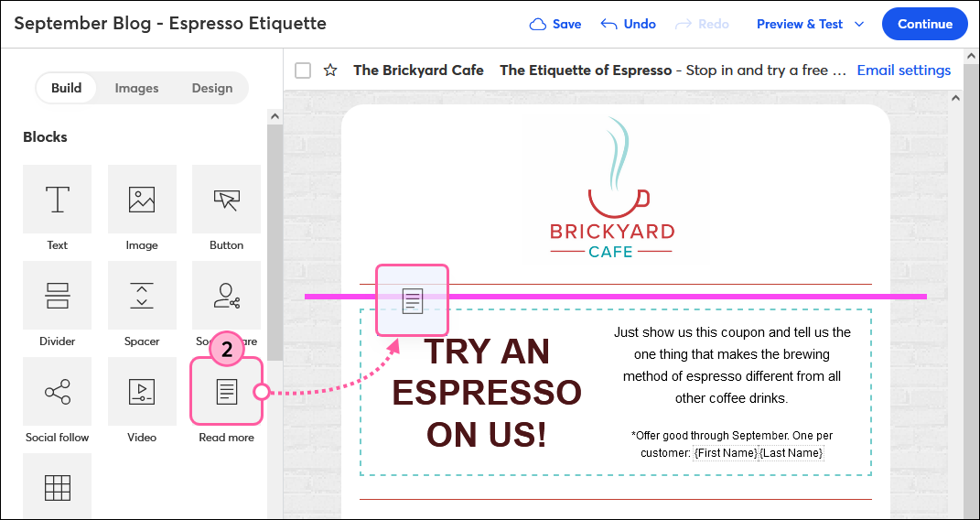This screenshot has width=980, height=520.
Task: Add a Social follow block
Action: [x=57, y=391]
